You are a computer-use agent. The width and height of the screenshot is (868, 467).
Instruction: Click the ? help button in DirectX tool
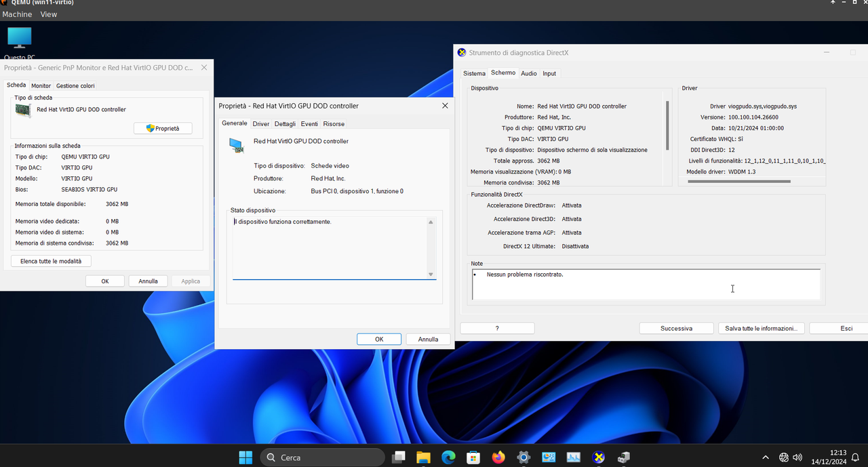(497, 328)
